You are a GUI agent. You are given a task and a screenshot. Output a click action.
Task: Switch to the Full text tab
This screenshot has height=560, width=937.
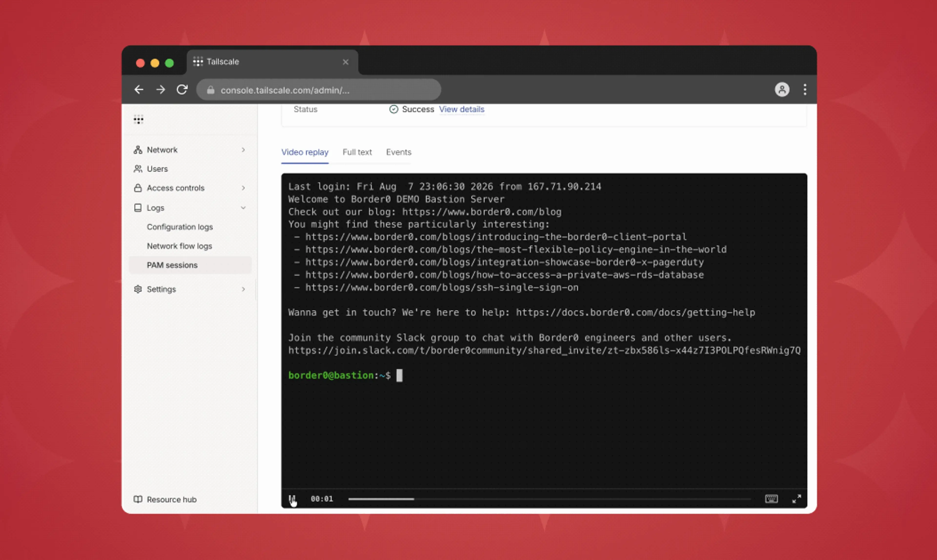click(357, 152)
